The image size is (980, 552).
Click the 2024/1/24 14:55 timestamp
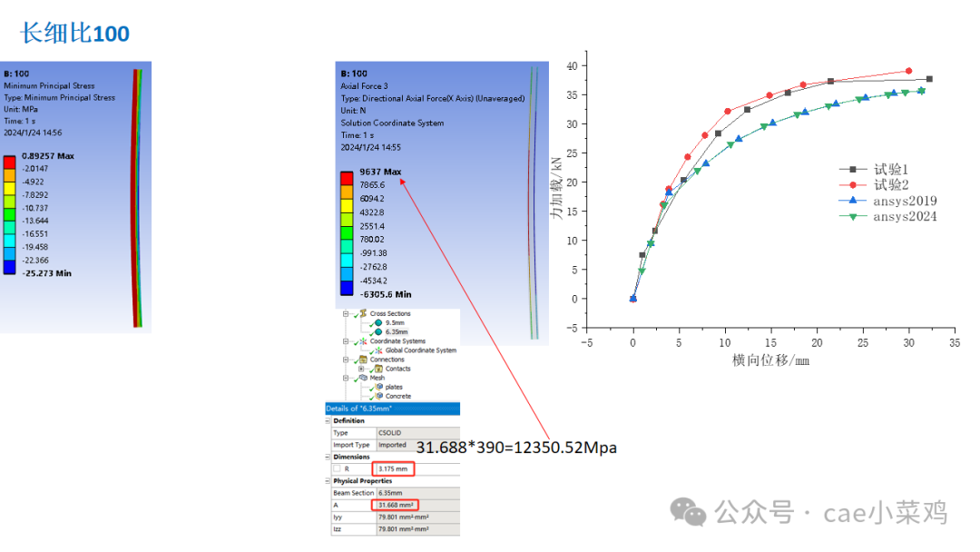(370, 148)
